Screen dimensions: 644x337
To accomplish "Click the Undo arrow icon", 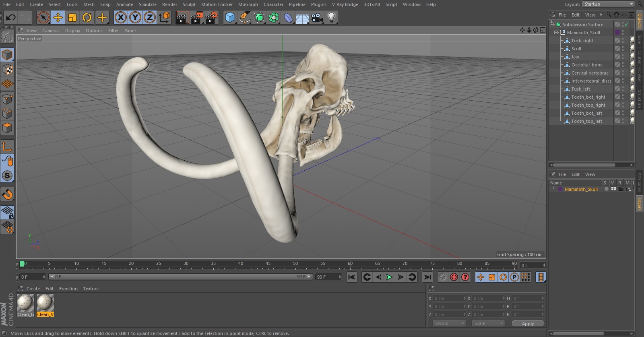I will coord(11,17).
